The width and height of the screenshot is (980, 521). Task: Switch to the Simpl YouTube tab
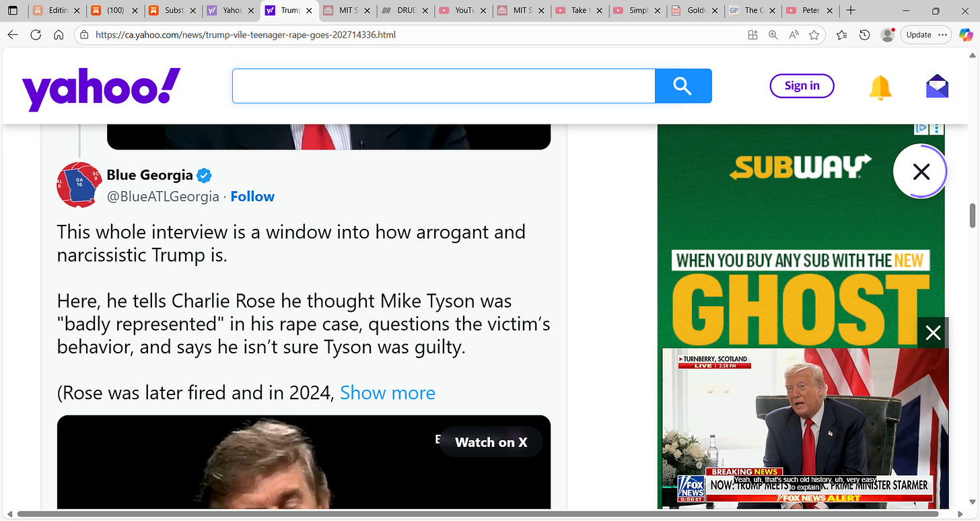[x=636, y=11]
